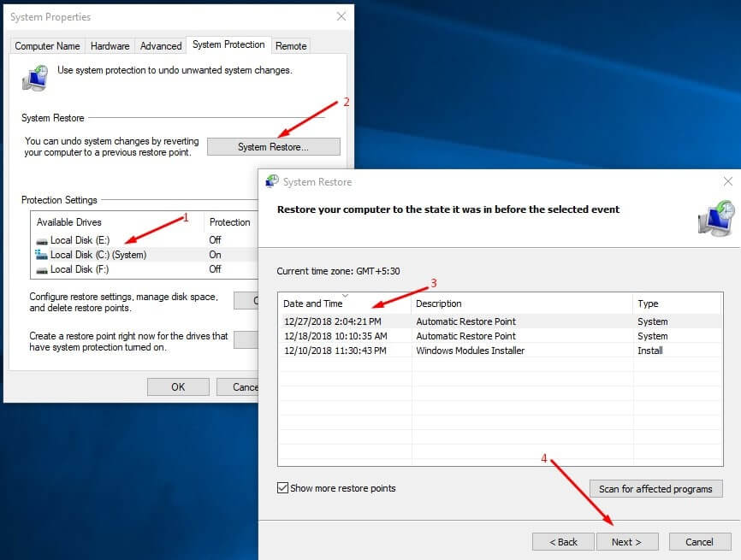The width and height of the screenshot is (741, 560).
Task: Open the Hardware tab
Action: [110, 46]
